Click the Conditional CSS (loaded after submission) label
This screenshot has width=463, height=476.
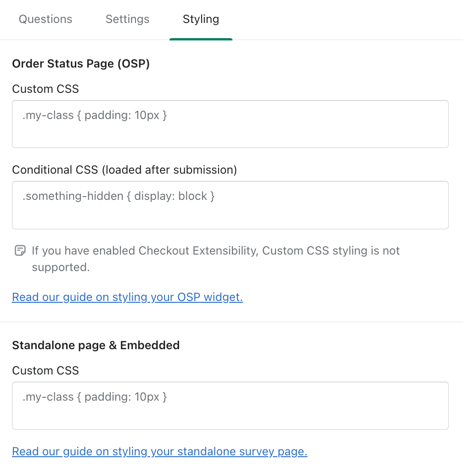(124, 170)
